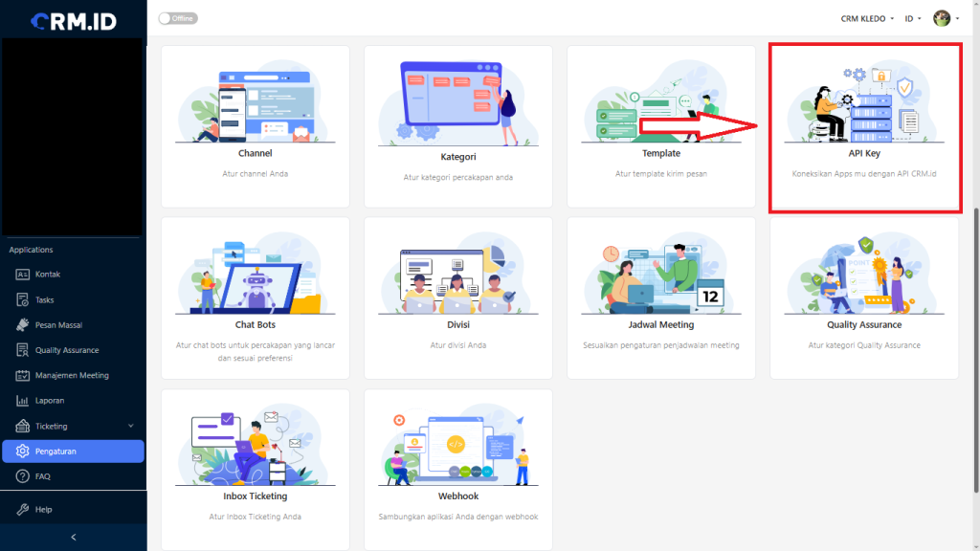Open Help wrench icon
Viewport: 980px width, 551px height.
(23, 509)
